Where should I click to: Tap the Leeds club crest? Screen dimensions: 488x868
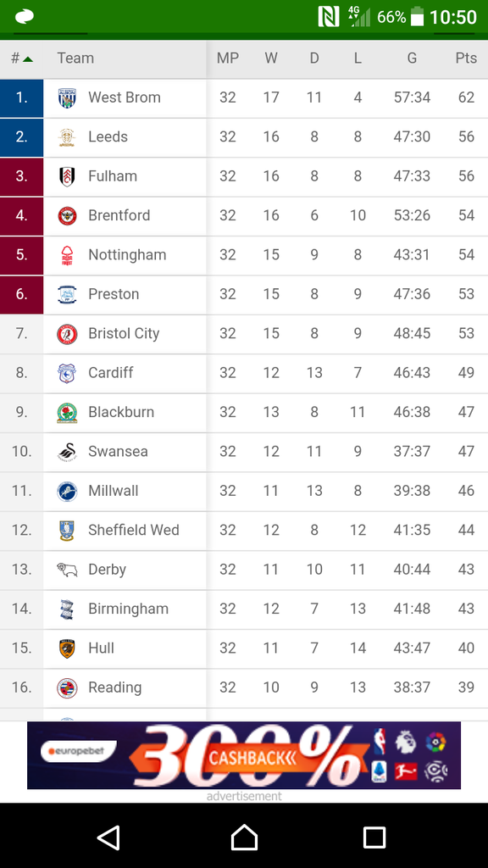coord(67,137)
